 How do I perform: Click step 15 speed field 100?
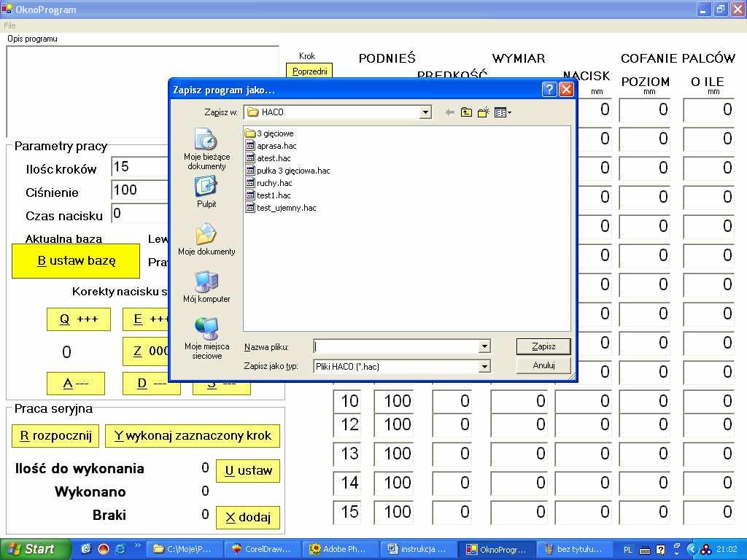coord(393,512)
